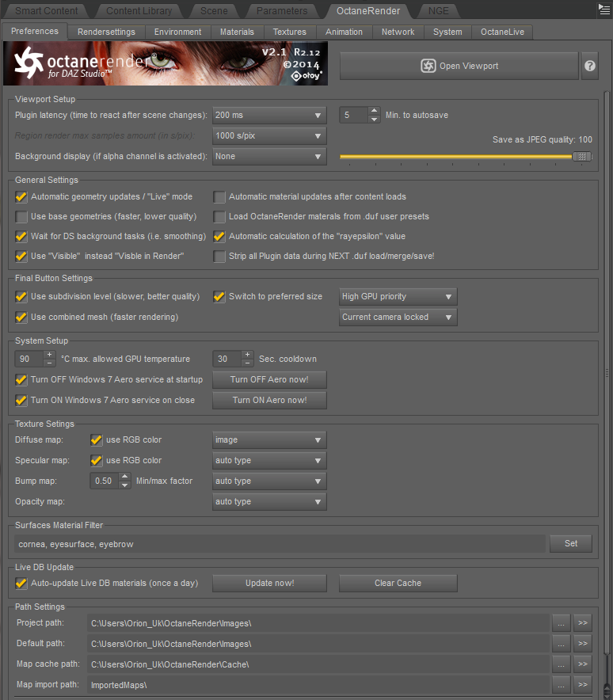Open Map import path double-arrow button
The width and height of the screenshot is (613, 700).
click(583, 684)
